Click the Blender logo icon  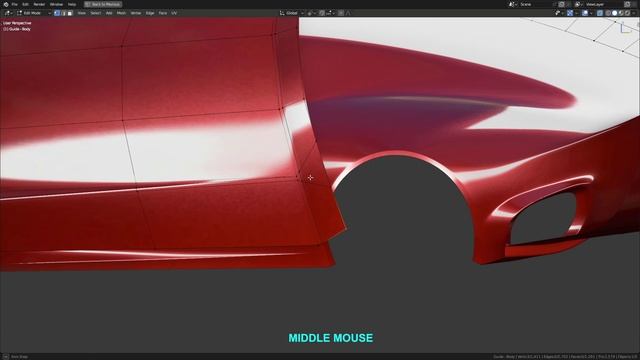coord(6,4)
